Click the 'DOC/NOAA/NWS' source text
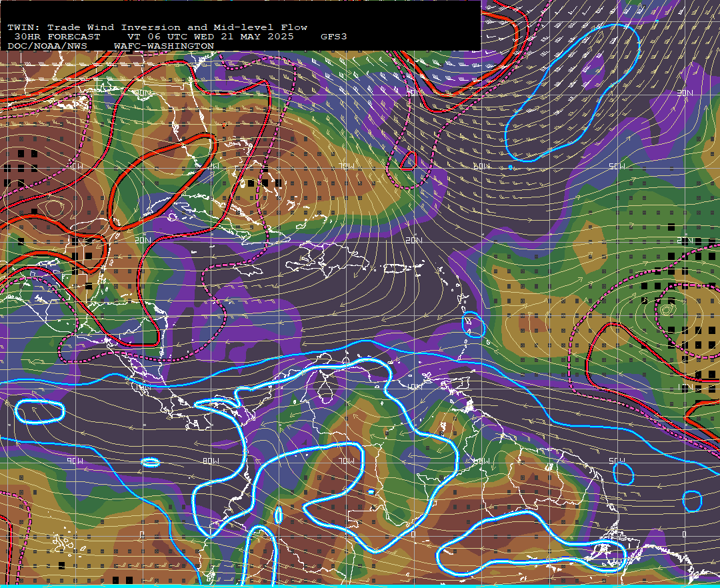The image size is (720, 588). 47,47
